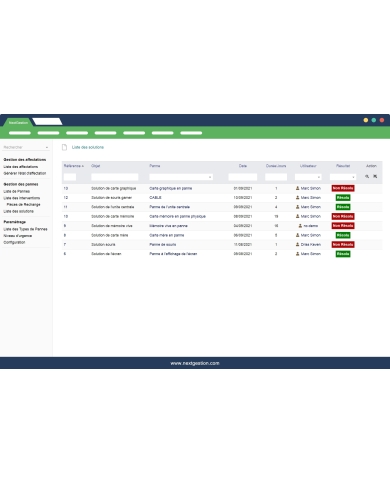
Task: Click the Carte mémoire en panne physique cell
Action: (x=177, y=216)
